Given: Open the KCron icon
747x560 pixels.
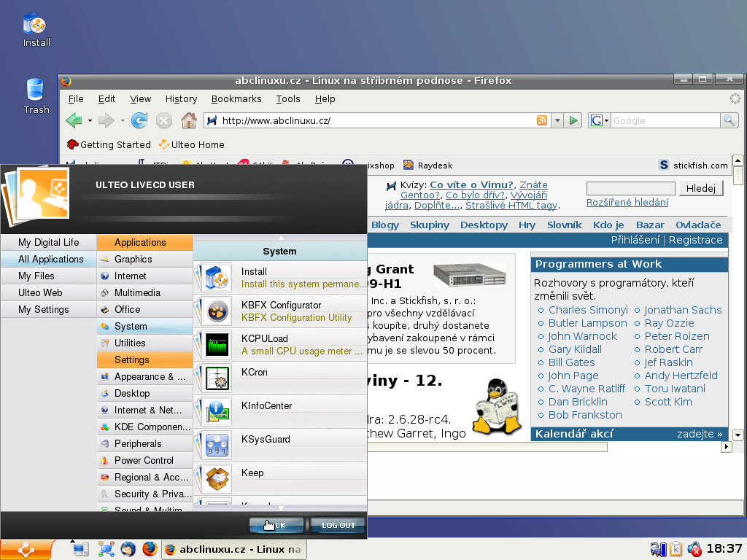Looking at the screenshot, I should [x=217, y=378].
